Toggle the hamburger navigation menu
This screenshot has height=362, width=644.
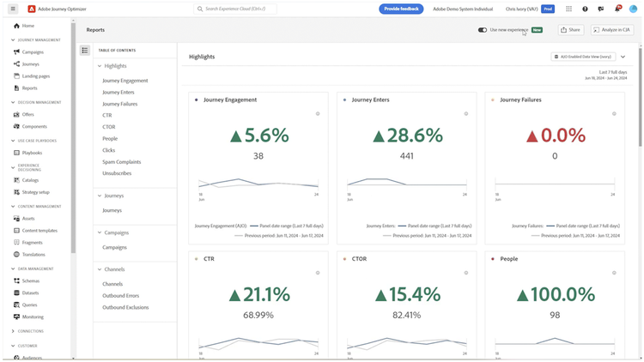[13, 9]
